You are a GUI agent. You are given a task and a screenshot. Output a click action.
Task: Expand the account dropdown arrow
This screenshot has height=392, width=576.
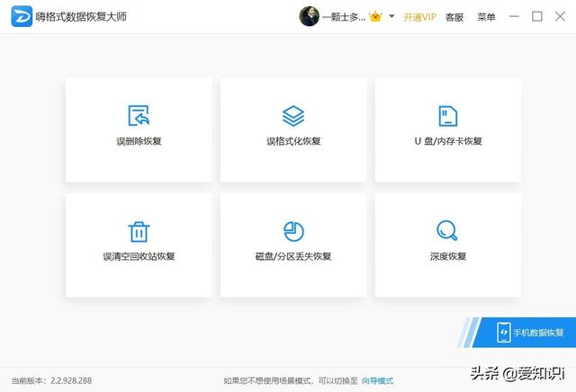click(391, 16)
